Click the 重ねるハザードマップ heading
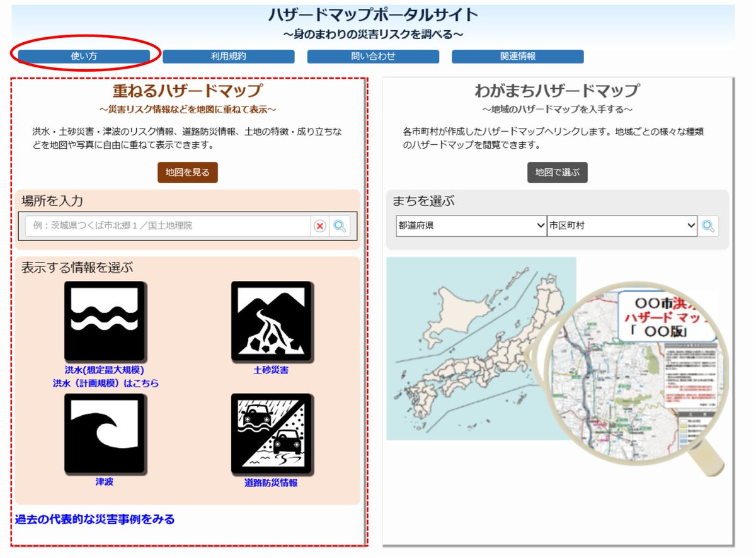The height and width of the screenshot is (558, 756). (187, 91)
